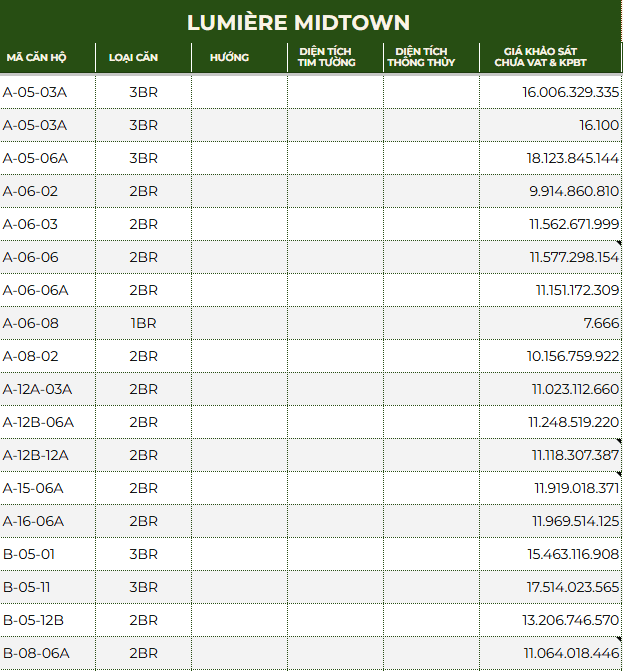Click the comment marker on price 11.118.307.387

click(619, 441)
